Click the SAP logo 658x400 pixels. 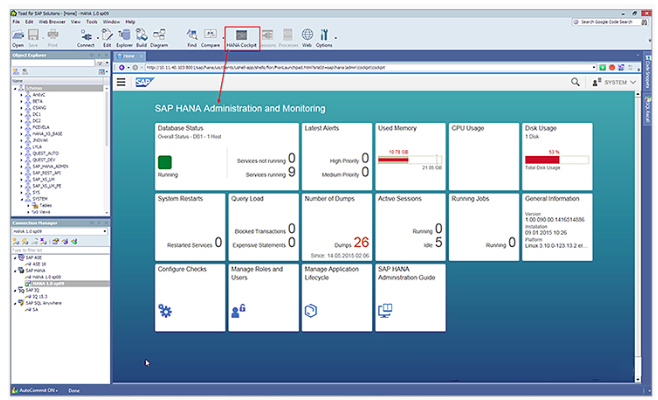(x=145, y=82)
